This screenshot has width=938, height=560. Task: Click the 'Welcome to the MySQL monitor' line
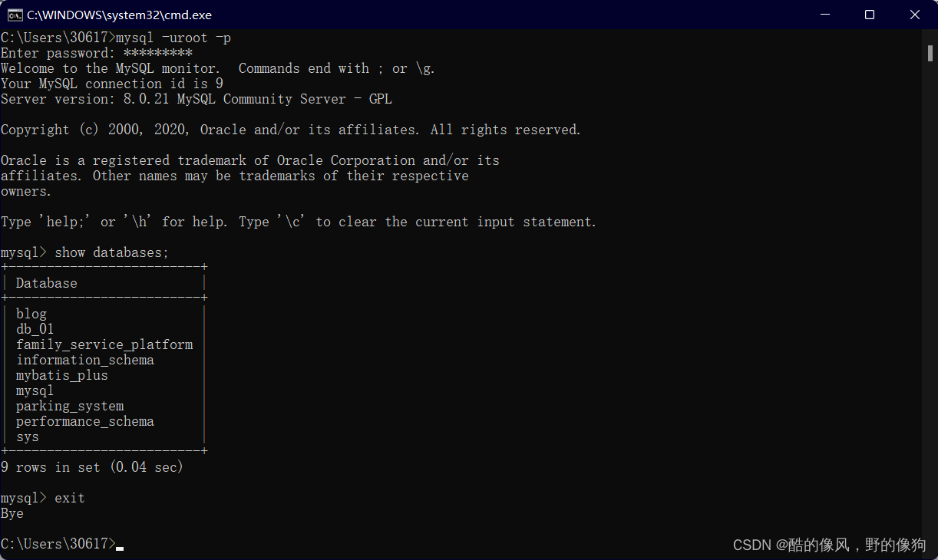click(x=218, y=68)
